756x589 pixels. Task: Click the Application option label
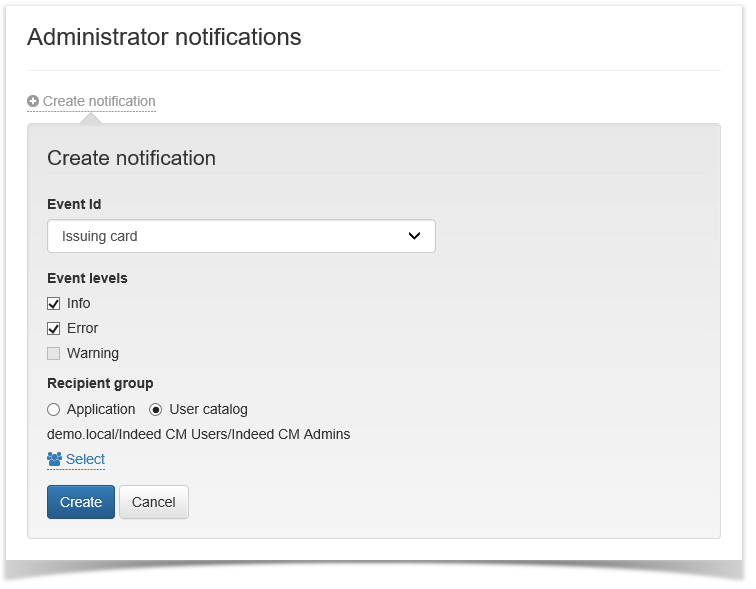[x=101, y=409]
